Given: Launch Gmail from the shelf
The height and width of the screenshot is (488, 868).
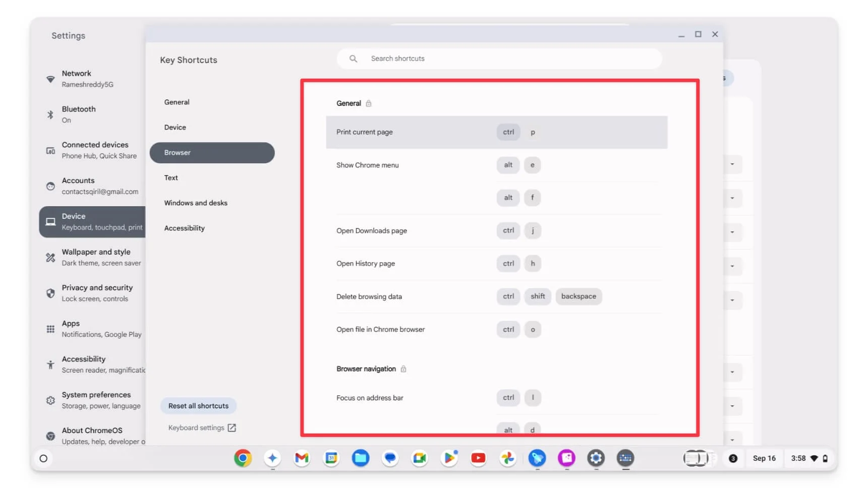Looking at the screenshot, I should [302, 458].
